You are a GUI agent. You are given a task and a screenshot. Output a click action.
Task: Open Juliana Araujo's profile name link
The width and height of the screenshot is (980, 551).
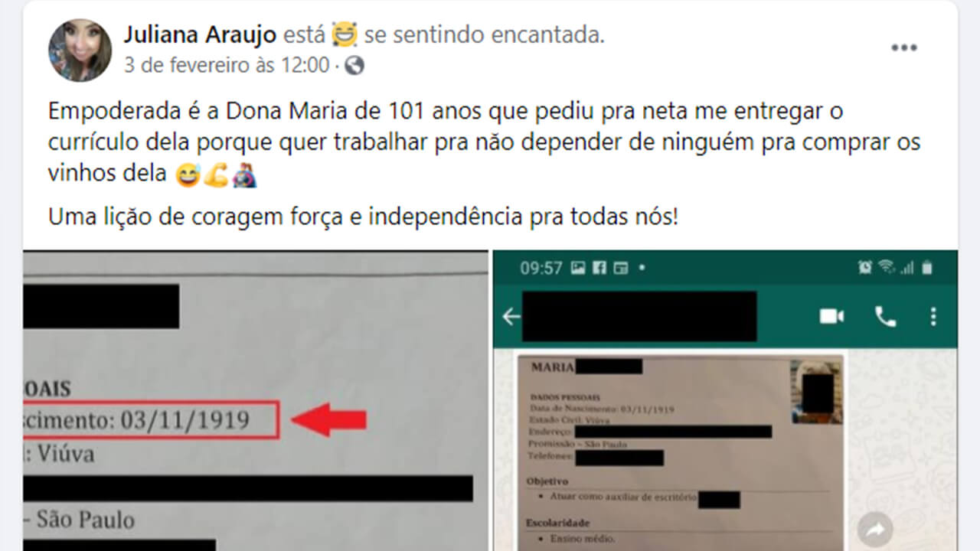(200, 35)
